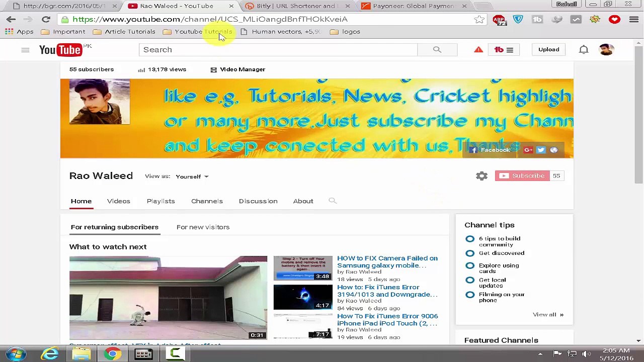Open the Windows Start menu

click(16, 354)
